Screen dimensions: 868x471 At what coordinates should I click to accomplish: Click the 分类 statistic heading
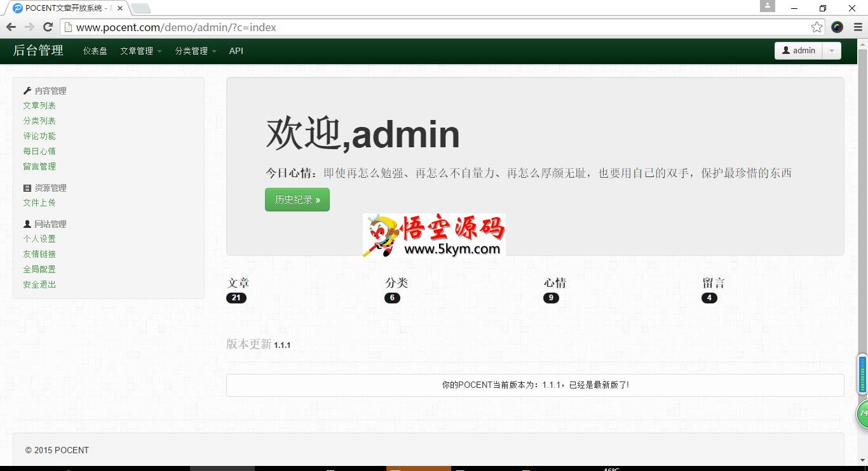click(397, 282)
